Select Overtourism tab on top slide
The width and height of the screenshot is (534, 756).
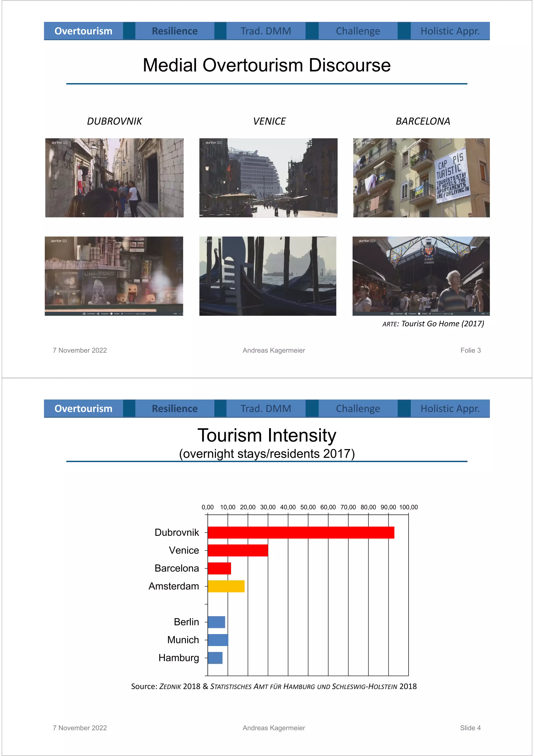tap(83, 31)
